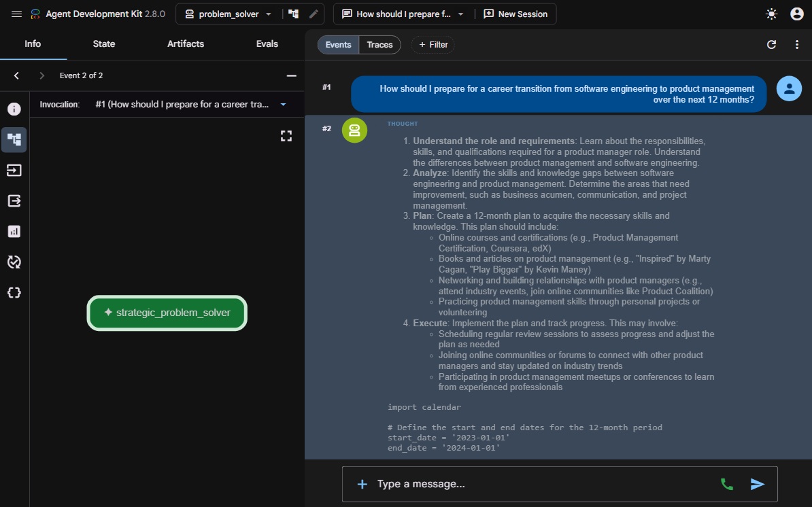The image size is (812, 507).
Task: Expand the graph to fullscreen
Action: pyautogui.click(x=286, y=136)
